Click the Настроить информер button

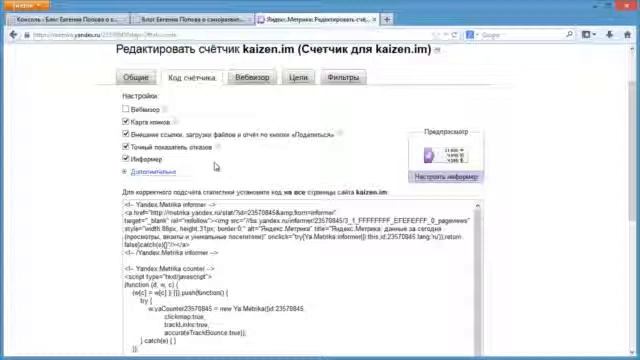point(446,177)
